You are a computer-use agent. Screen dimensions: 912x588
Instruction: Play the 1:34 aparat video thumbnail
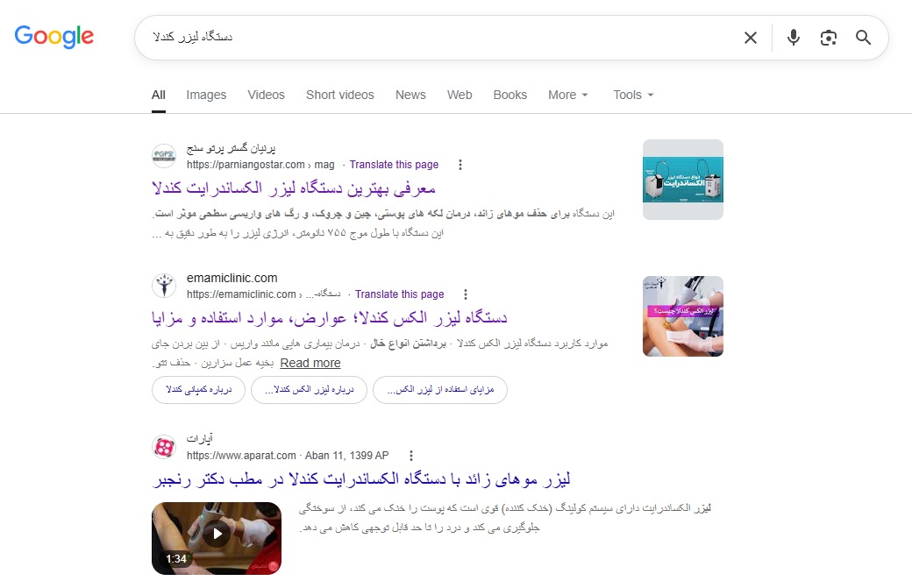click(x=217, y=539)
